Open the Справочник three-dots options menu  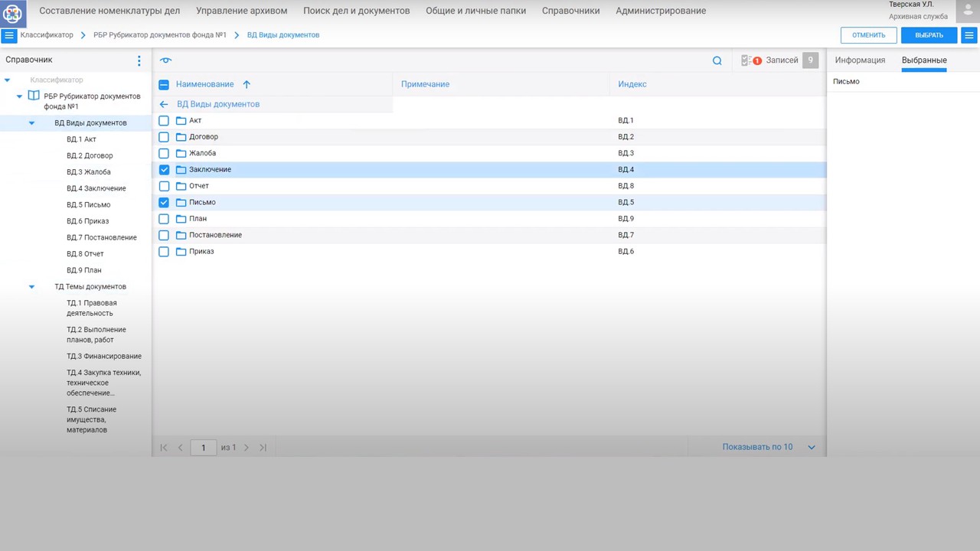point(139,60)
